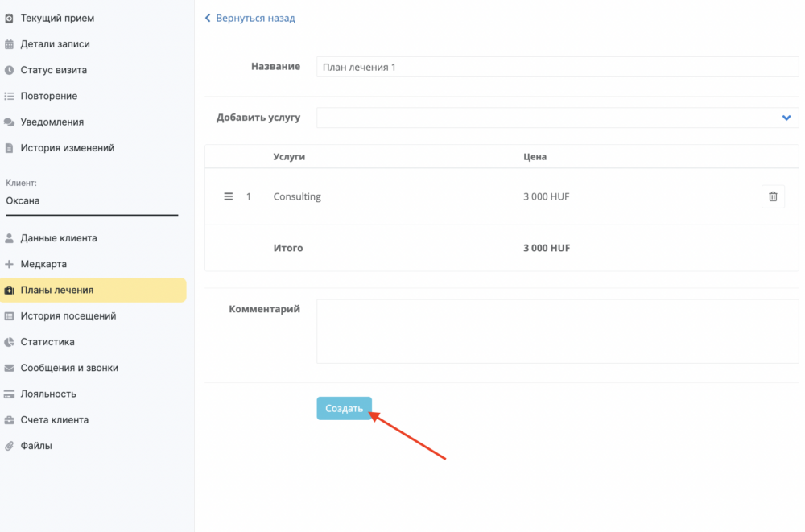Open Текущий прием in sidebar
This screenshot has width=805, height=532.
coord(57,18)
